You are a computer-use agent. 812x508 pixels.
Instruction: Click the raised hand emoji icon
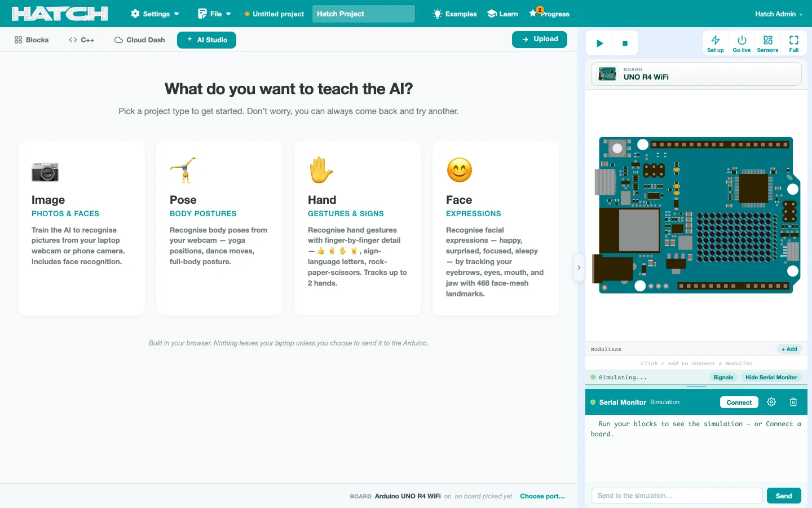coord(321,170)
